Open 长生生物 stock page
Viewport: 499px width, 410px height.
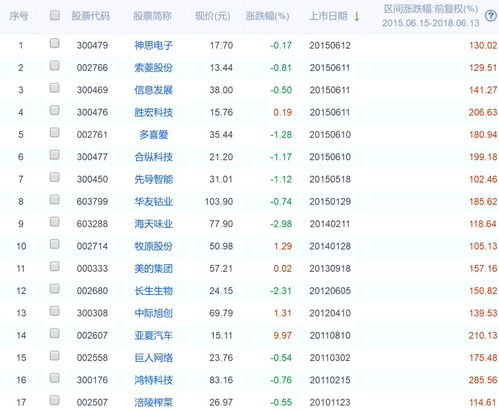(x=153, y=291)
